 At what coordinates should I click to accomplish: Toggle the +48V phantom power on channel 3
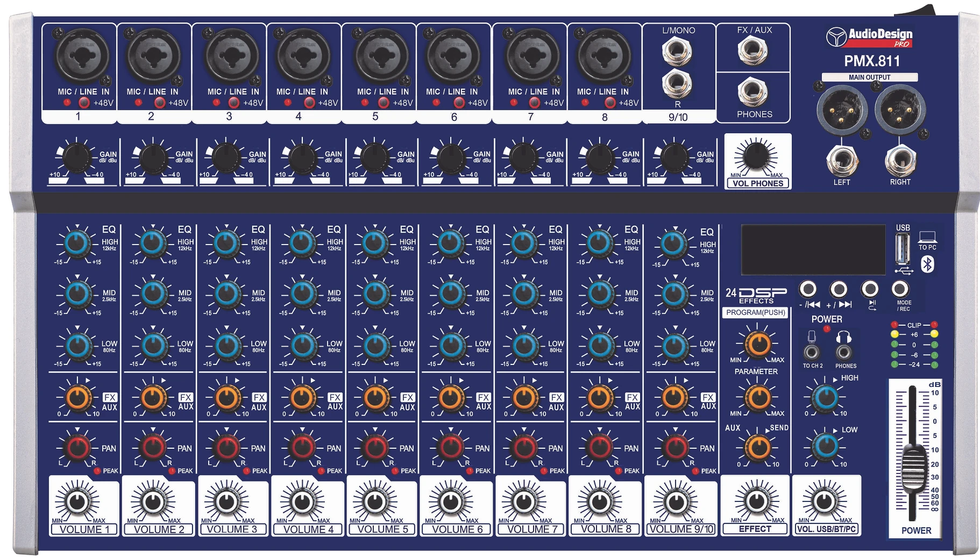(234, 103)
